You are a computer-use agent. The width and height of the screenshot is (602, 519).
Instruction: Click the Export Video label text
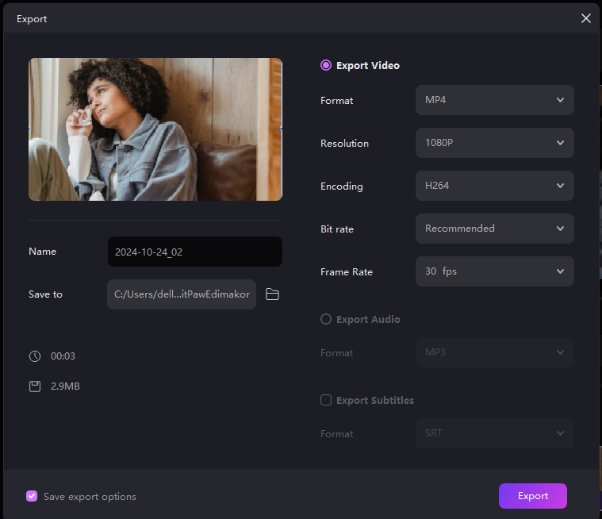[368, 66]
